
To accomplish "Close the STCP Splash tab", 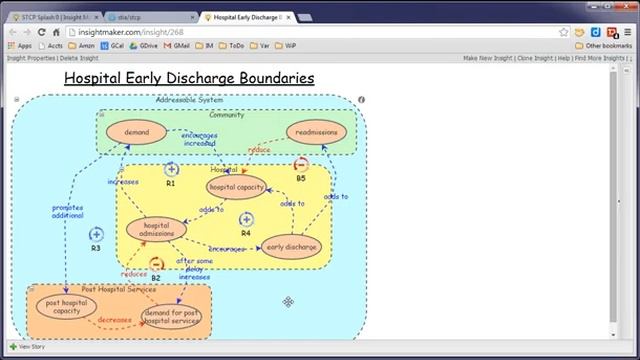I will click(97, 18).
